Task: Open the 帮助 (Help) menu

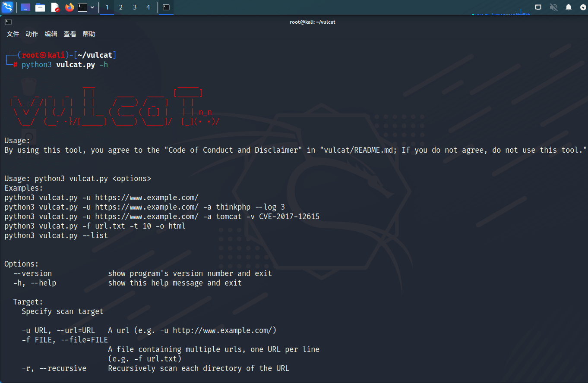Action: point(89,34)
